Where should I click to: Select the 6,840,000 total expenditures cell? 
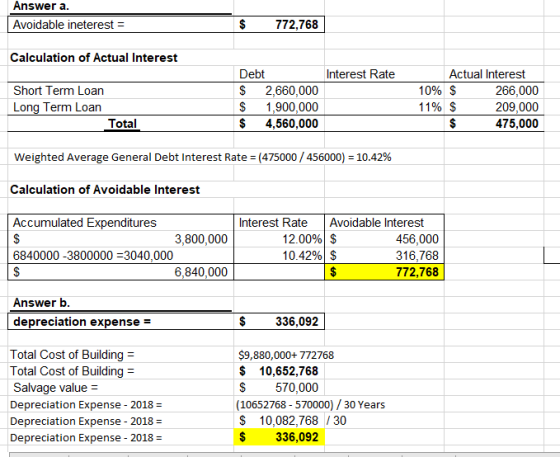tap(121, 272)
